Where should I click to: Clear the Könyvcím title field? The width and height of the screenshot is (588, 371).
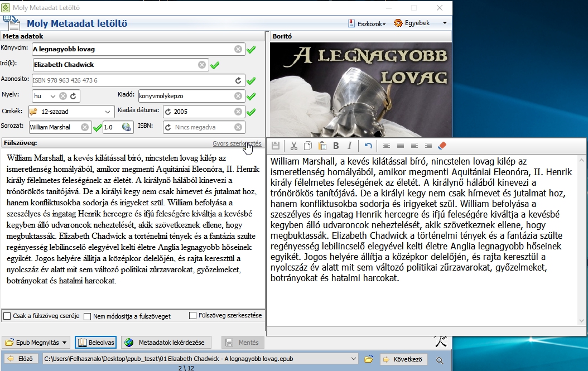(x=238, y=49)
